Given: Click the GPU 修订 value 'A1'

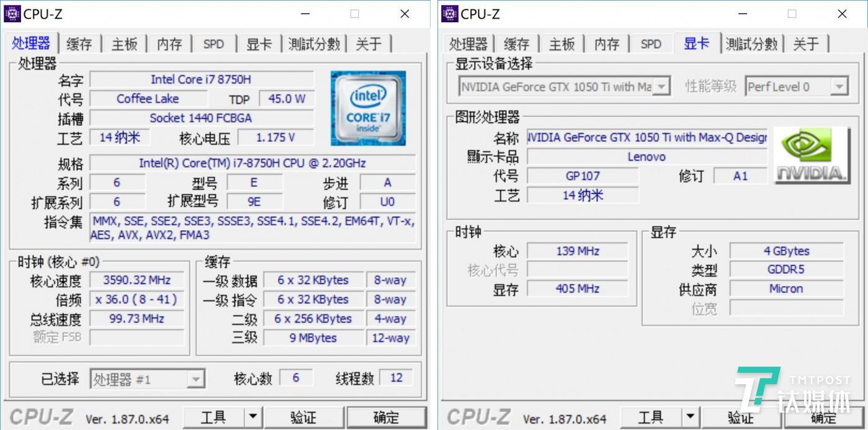Looking at the screenshot, I should [740, 176].
